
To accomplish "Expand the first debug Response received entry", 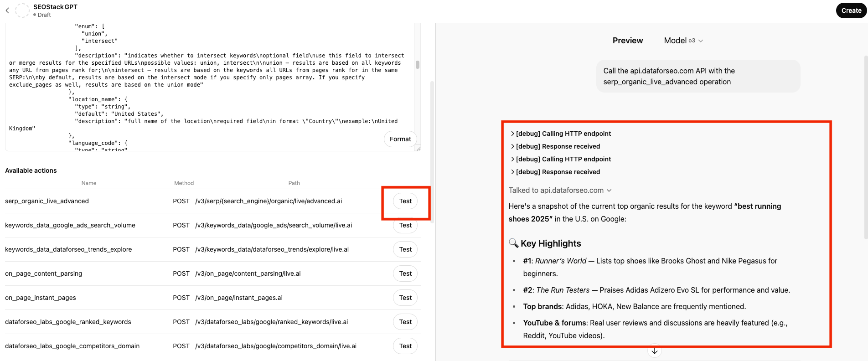I will click(555, 146).
